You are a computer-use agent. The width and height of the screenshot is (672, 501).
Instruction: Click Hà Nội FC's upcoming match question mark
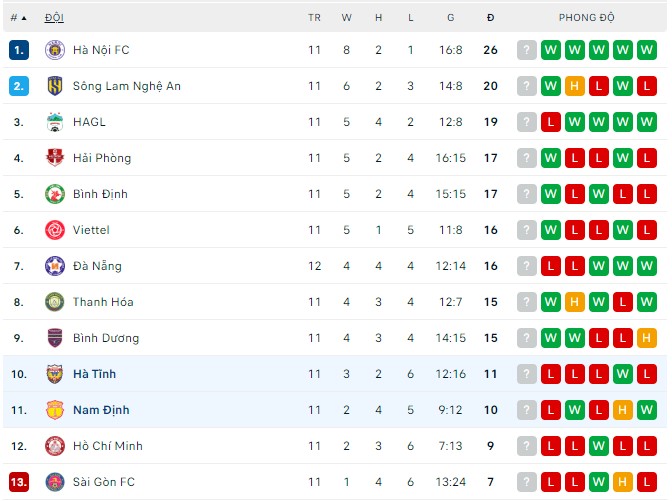527,50
